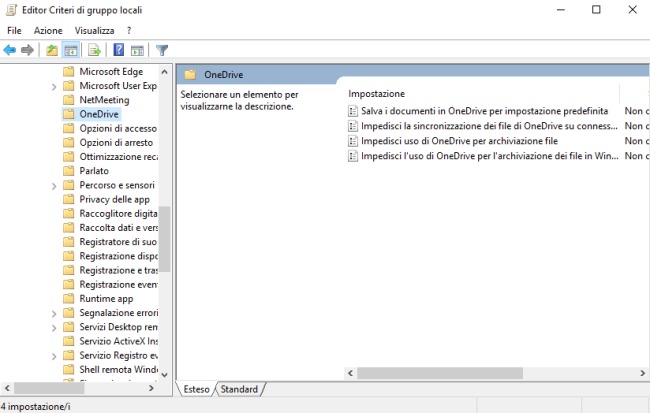650x413 pixels.
Task: Expand the Microsoft User Exp node
Action: [x=54, y=86]
